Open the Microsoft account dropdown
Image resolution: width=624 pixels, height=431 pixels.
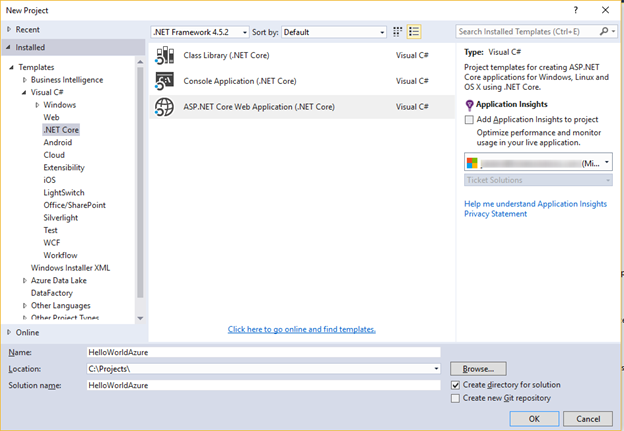point(538,162)
